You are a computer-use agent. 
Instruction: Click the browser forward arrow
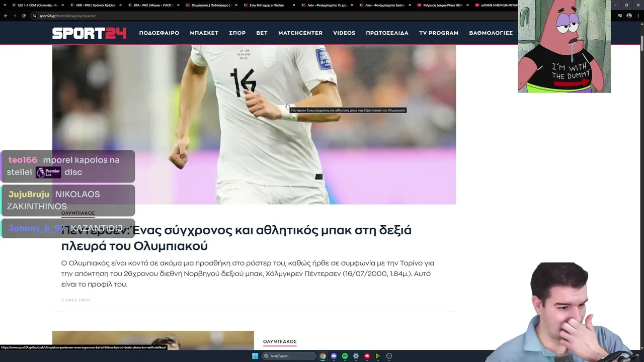15,16
